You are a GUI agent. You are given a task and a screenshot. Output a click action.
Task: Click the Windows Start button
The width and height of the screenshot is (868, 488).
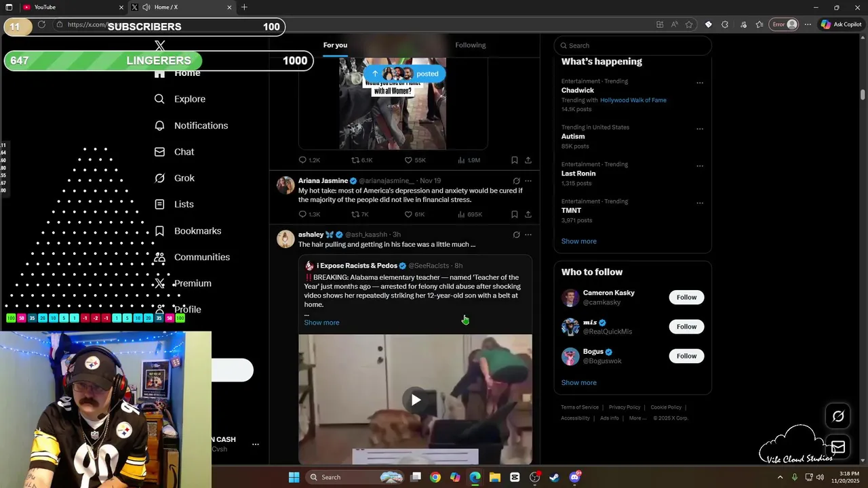point(294,477)
